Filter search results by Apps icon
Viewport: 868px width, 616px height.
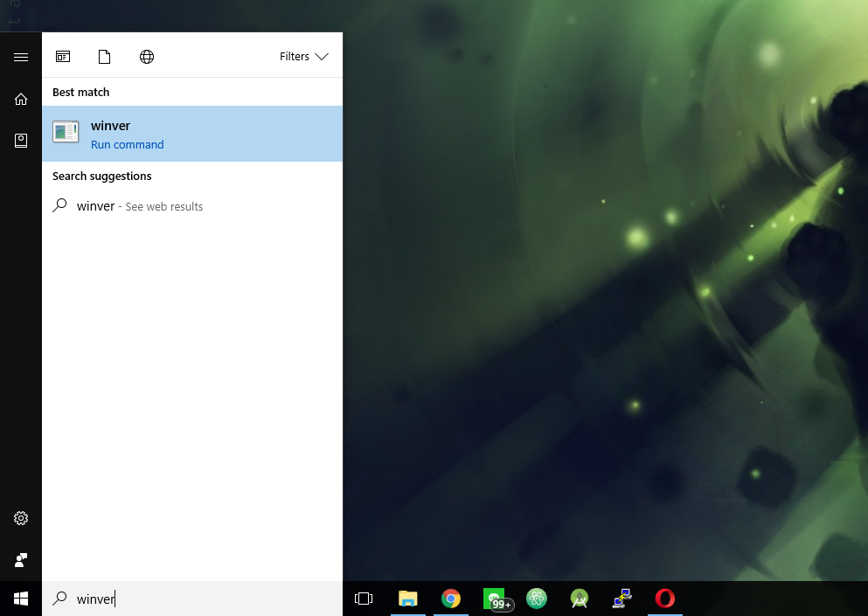[63, 57]
